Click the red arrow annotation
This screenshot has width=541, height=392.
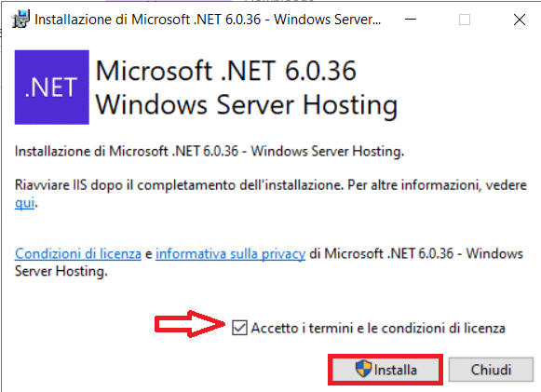[190, 324]
